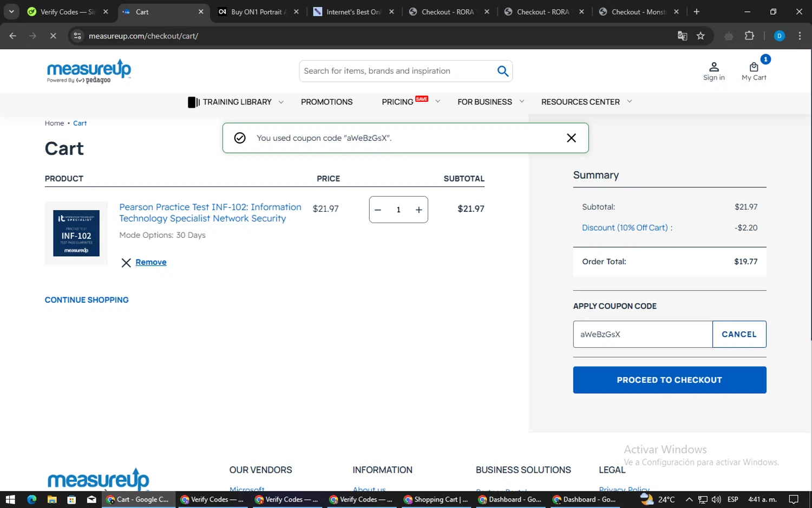Viewport: 812px width, 508px height.
Task: Expand the For Business dropdown chevron
Action: pyautogui.click(x=522, y=101)
